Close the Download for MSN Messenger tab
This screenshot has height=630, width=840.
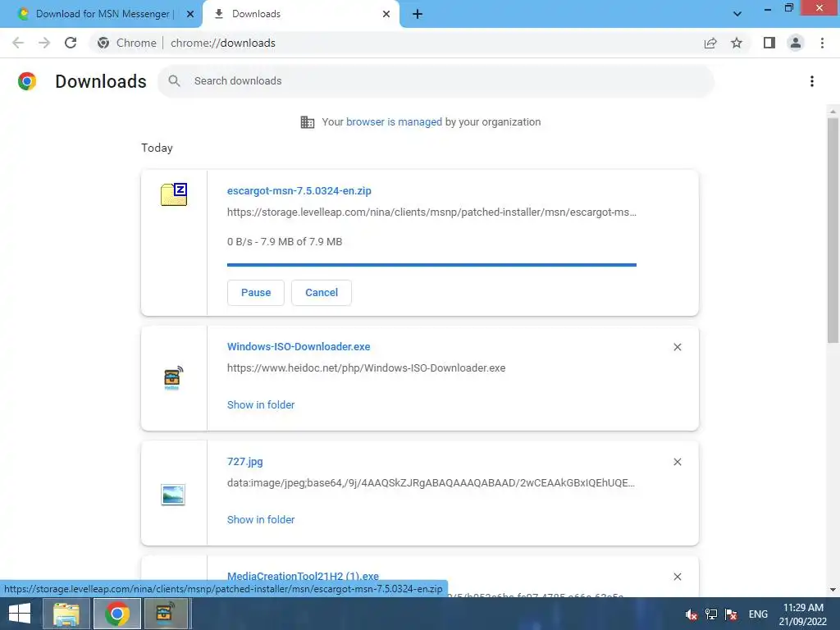(x=190, y=14)
